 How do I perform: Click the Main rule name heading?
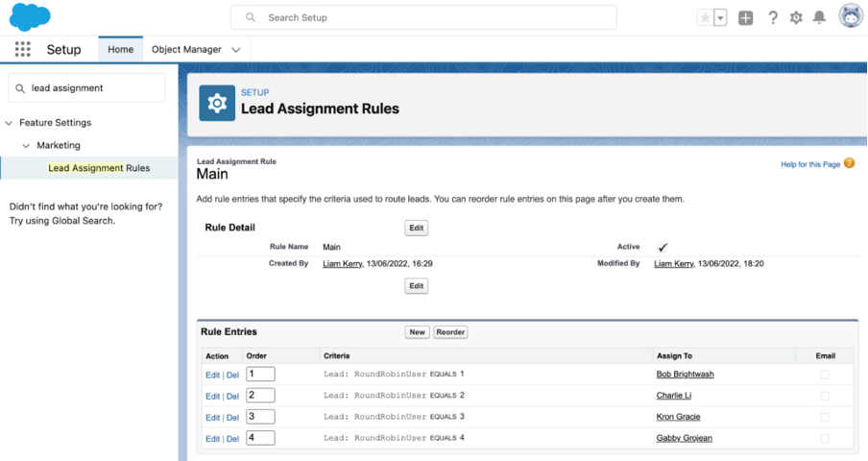coord(212,175)
